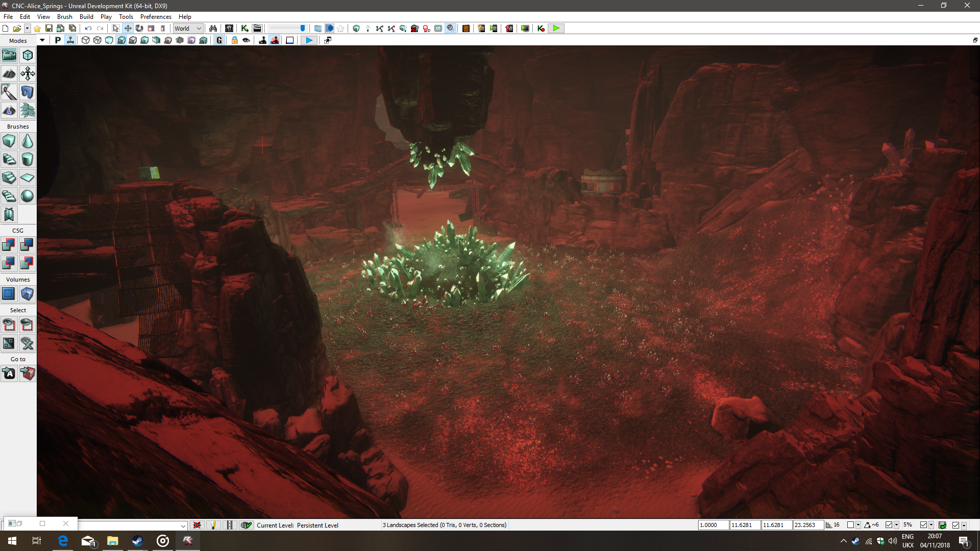This screenshot has height=551, width=980.
Task: Click the Windows Start button
Action: pyautogui.click(x=12, y=541)
